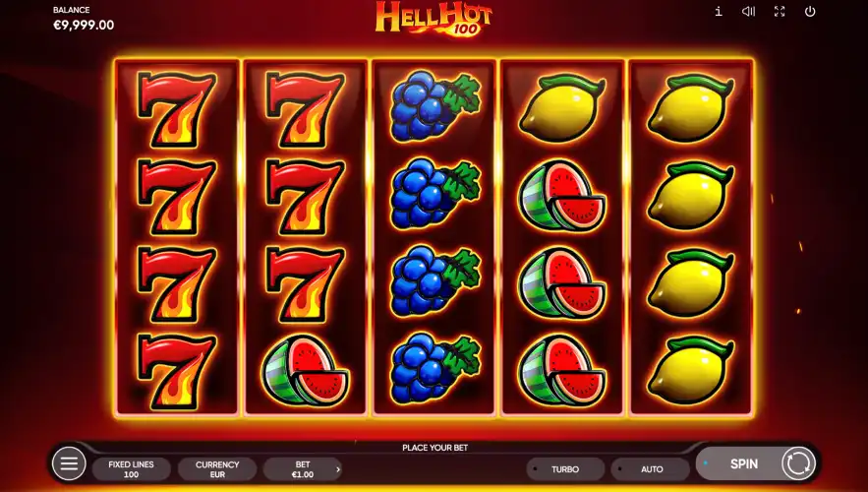Mute the game sound
Screen dimensions: 868x492
tap(748, 11)
